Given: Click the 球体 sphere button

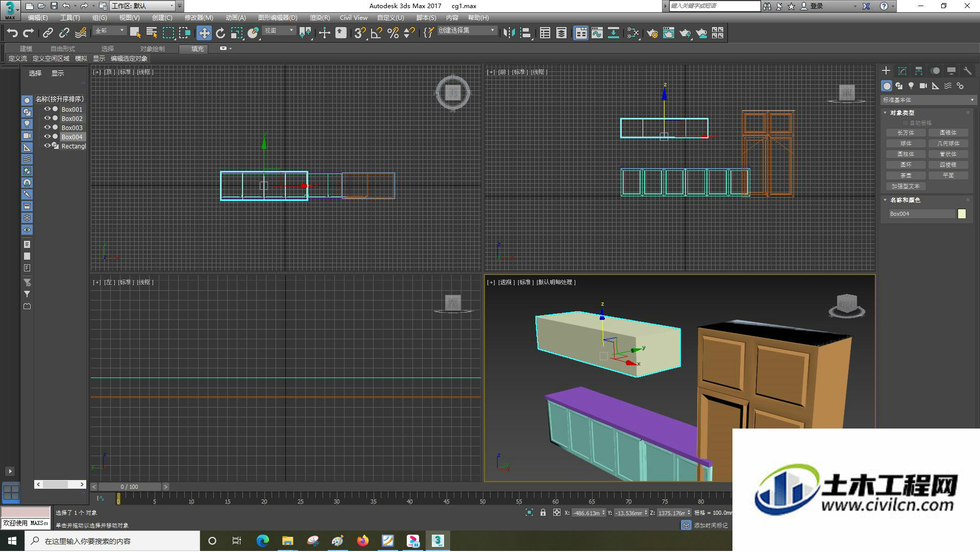Looking at the screenshot, I should tap(906, 143).
